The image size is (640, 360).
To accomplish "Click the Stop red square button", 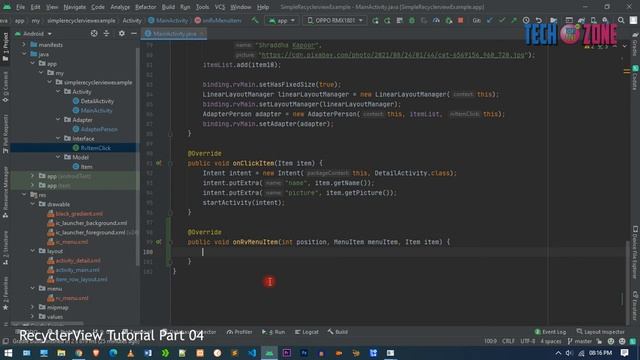I will click(x=460, y=20).
